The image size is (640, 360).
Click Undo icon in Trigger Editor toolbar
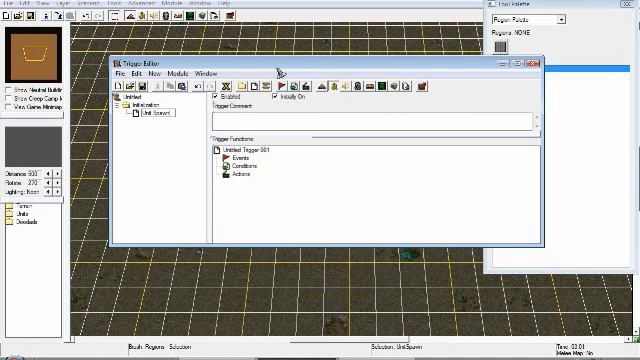pos(198,86)
